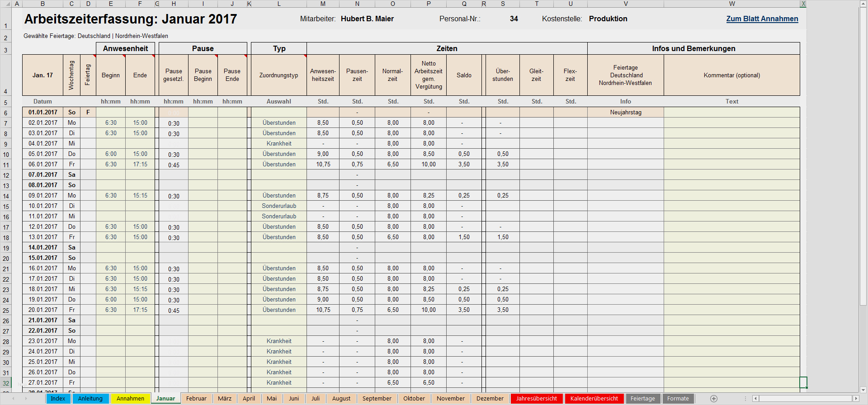Select row header 10
This screenshot has height=405, width=868.
tap(6, 155)
